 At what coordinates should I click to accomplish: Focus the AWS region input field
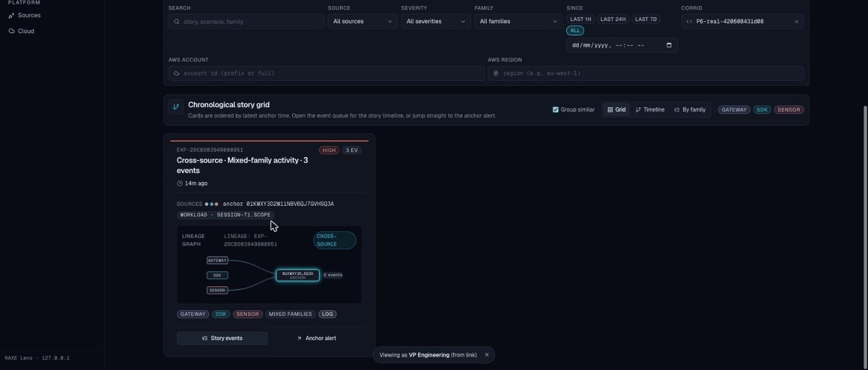[645, 74]
